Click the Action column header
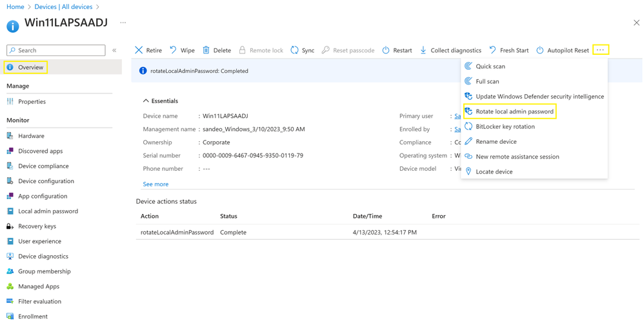644x321 pixels. pos(150,216)
